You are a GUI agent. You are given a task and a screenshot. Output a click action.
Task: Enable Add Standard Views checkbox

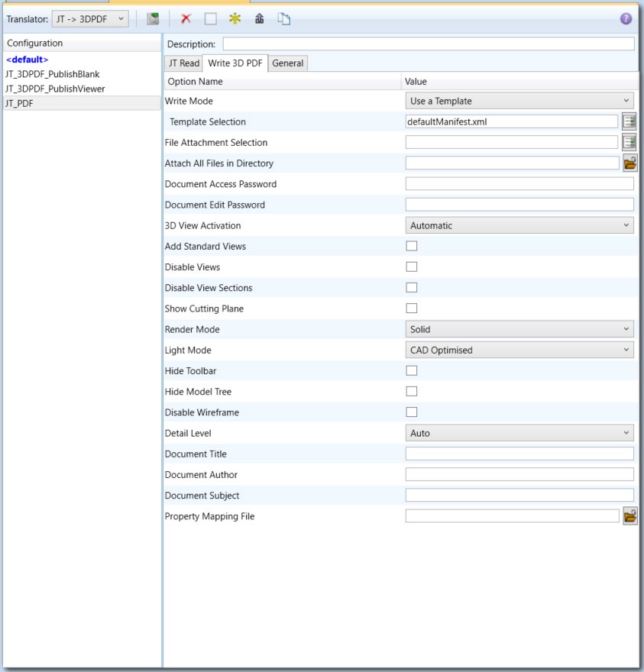click(412, 246)
